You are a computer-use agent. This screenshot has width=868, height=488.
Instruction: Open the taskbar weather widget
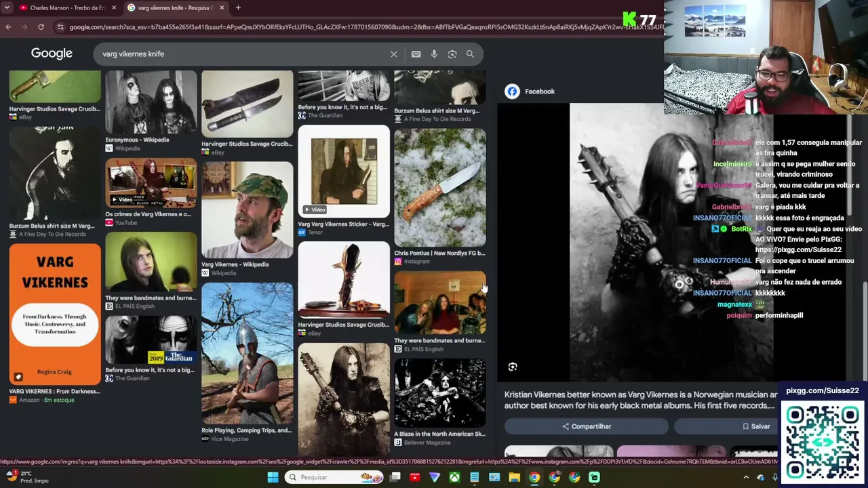click(27, 477)
